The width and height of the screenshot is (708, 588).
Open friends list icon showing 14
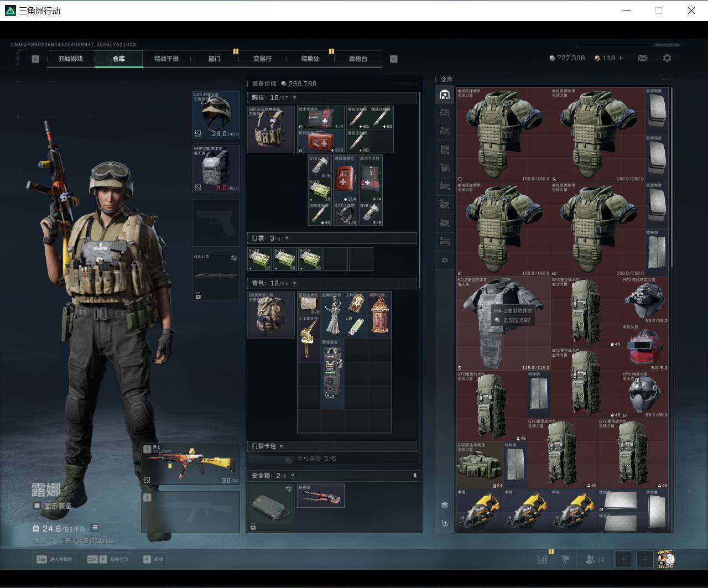click(595, 559)
